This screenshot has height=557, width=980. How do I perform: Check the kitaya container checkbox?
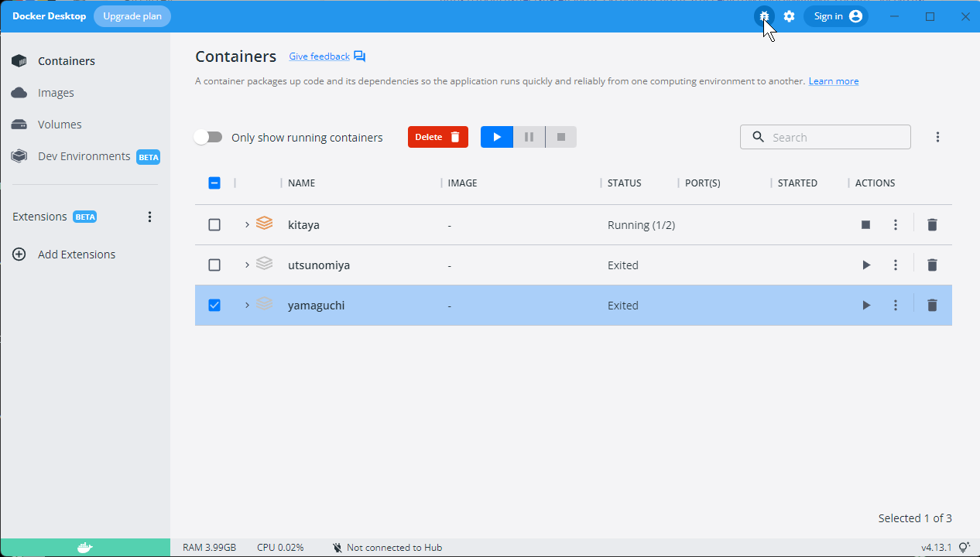214,225
